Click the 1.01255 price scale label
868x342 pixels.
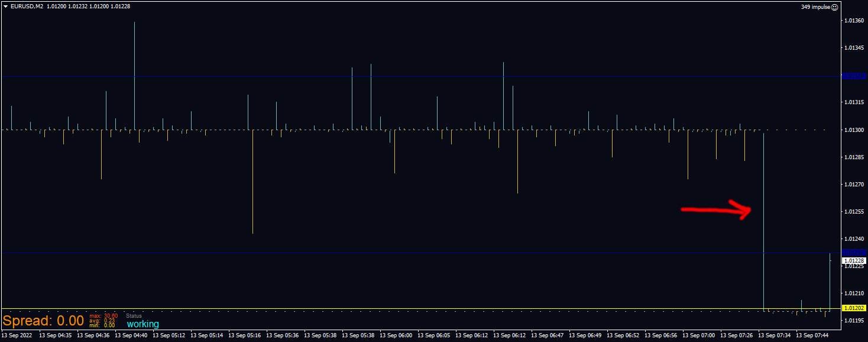point(854,211)
